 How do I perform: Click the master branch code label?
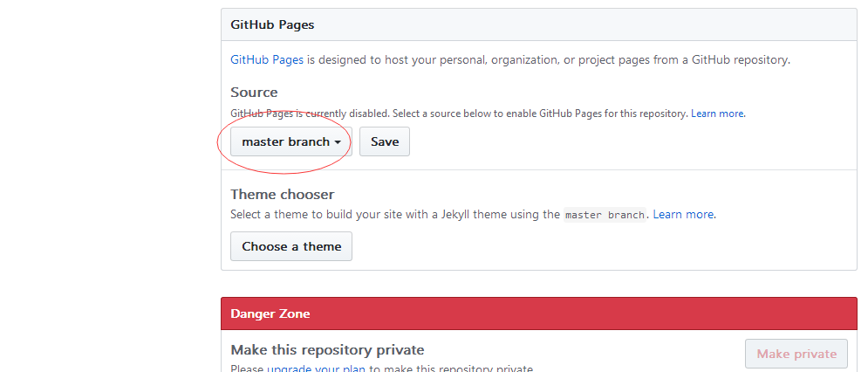[x=605, y=215]
